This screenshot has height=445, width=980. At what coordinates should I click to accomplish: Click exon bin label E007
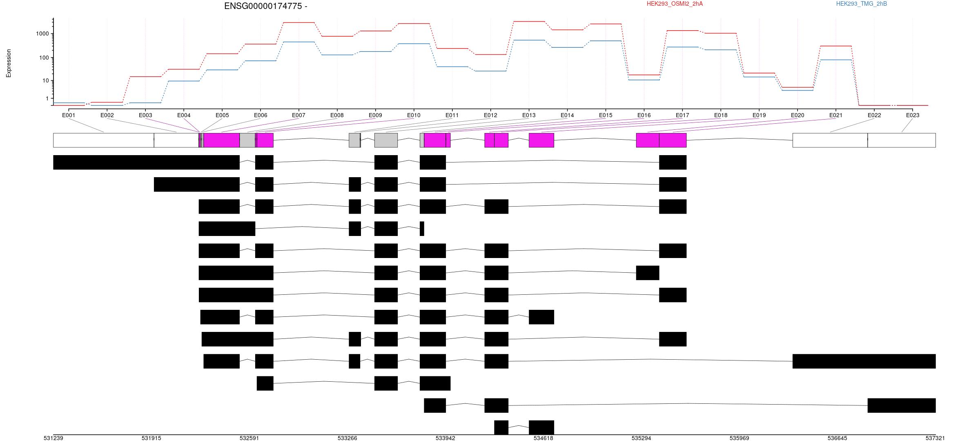click(298, 115)
